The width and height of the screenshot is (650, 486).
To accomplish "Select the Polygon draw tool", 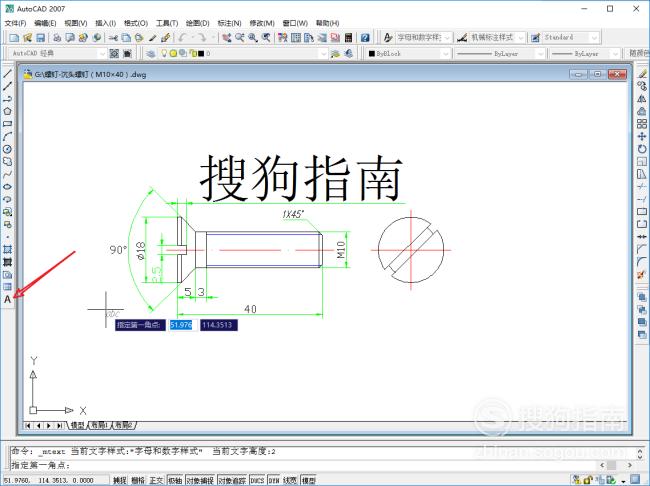I will (x=7, y=111).
